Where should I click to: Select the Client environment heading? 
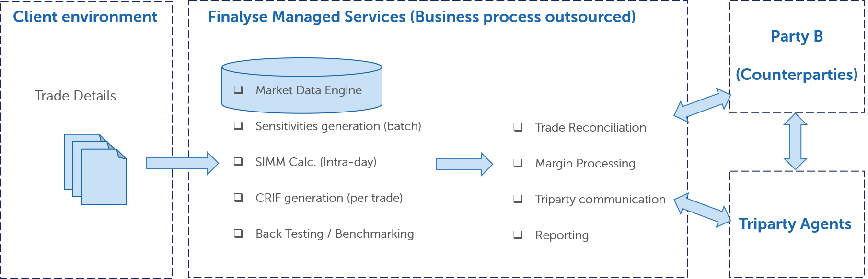tap(85, 17)
